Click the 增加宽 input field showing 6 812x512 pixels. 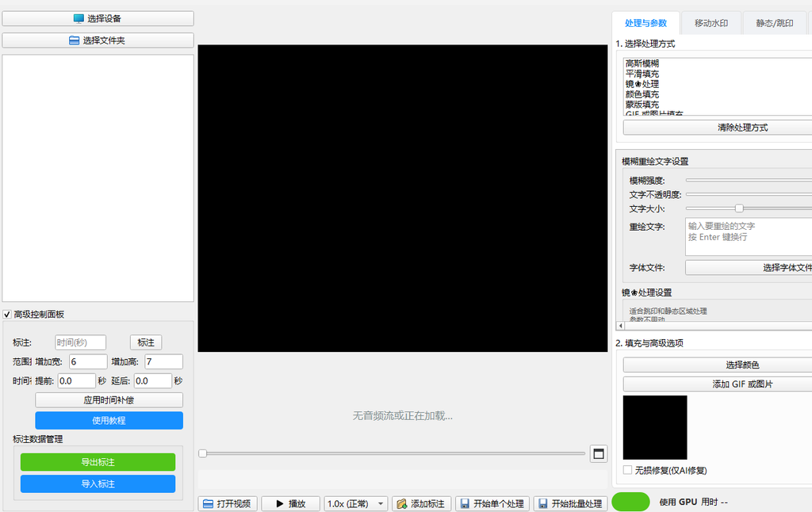(88, 361)
